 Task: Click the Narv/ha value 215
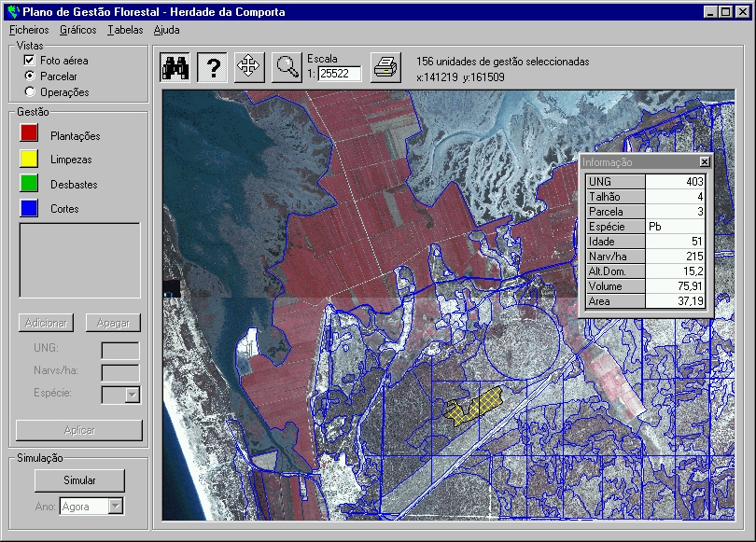(675, 257)
